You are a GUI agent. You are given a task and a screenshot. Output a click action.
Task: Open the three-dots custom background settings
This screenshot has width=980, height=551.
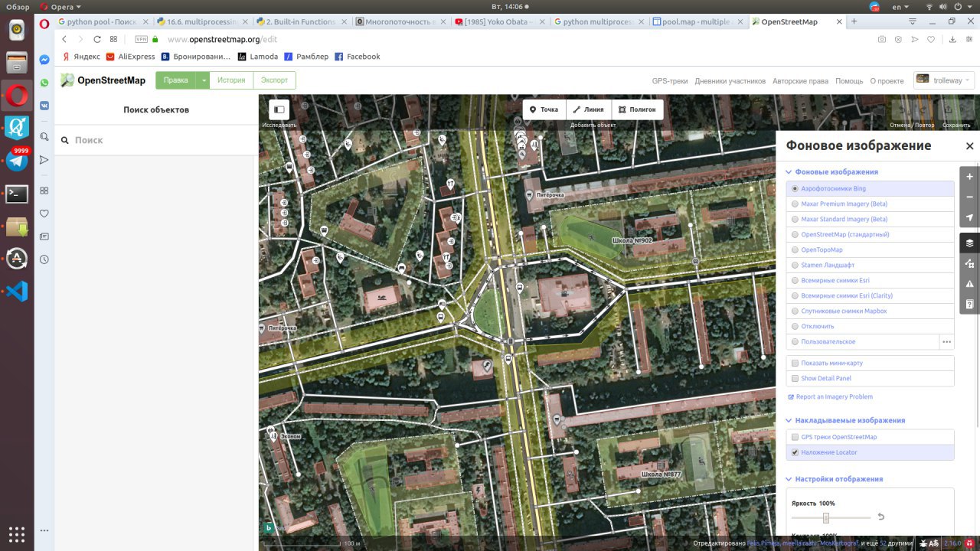946,342
